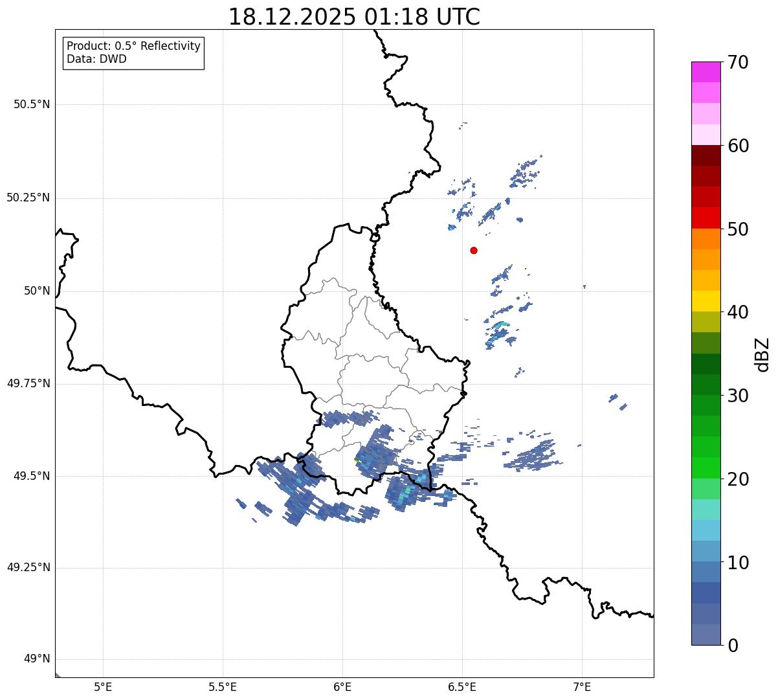The image size is (778, 700).
Task: Click the colorbar tick label '60'
Action: 739,146
